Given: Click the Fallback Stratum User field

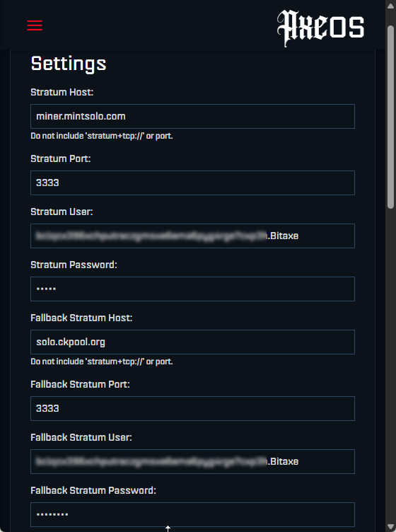Looking at the screenshot, I should tap(192, 461).
